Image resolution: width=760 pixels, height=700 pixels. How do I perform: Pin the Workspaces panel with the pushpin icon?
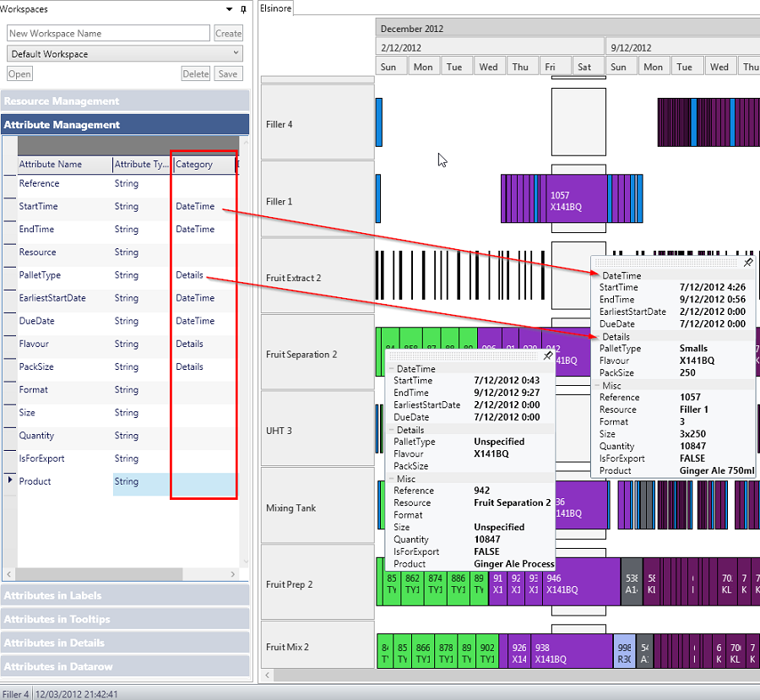point(244,9)
